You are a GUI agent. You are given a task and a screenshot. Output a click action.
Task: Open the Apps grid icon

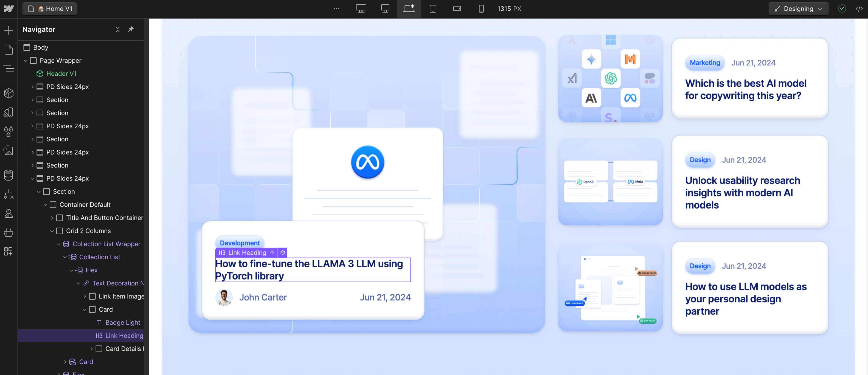coord(9,252)
